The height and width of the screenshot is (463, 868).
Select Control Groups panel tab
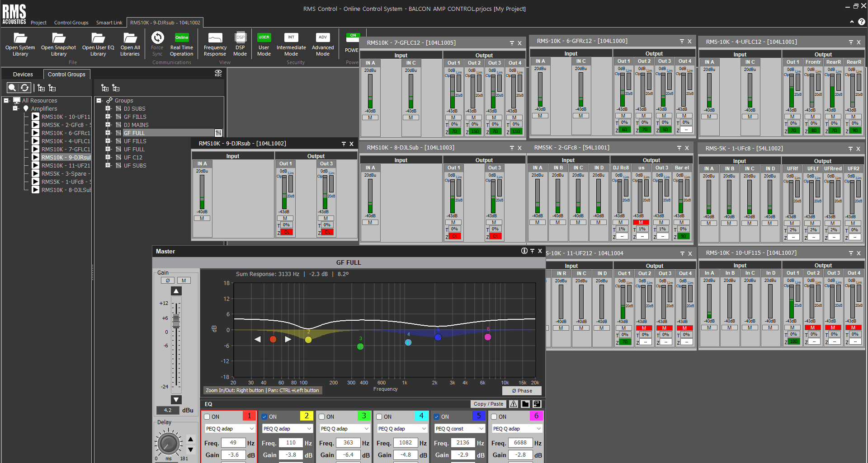[x=66, y=74]
